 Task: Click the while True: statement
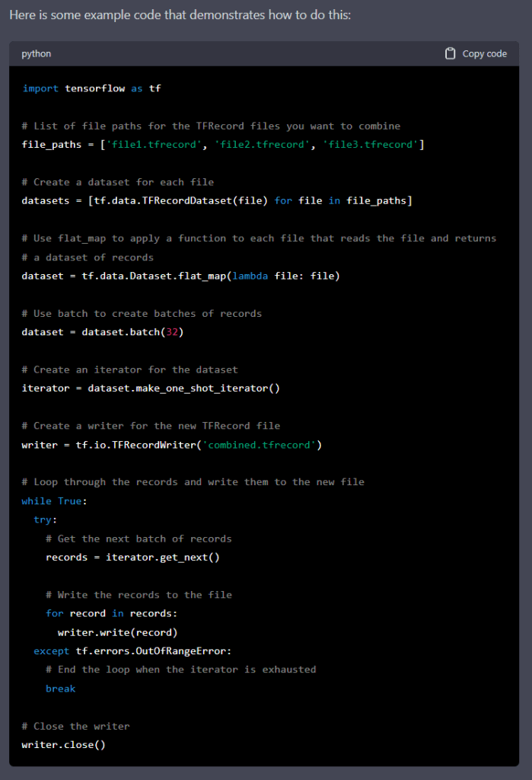[x=55, y=501]
